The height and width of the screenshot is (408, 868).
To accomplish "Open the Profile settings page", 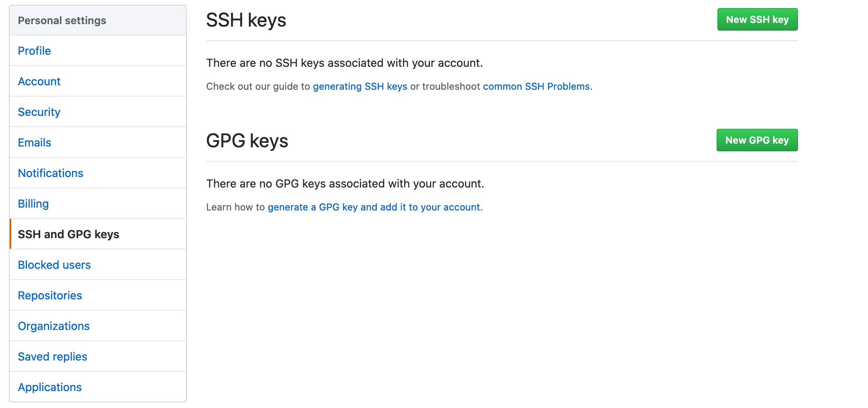I will point(34,51).
